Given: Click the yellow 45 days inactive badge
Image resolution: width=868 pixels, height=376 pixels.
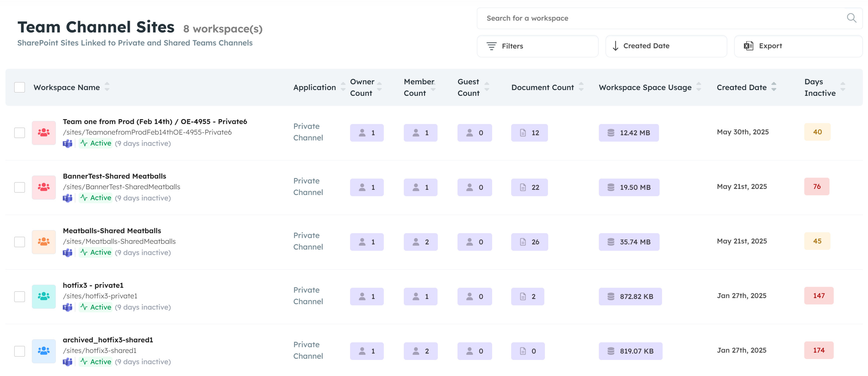Looking at the screenshot, I should (x=817, y=241).
